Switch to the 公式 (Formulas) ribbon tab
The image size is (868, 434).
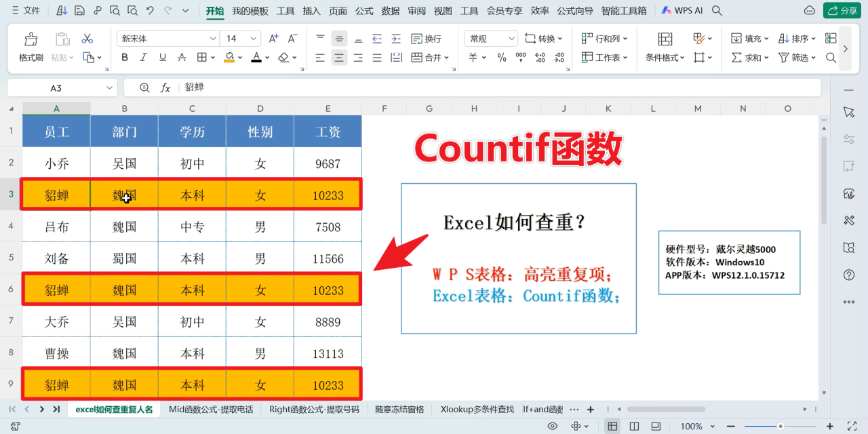[364, 11]
